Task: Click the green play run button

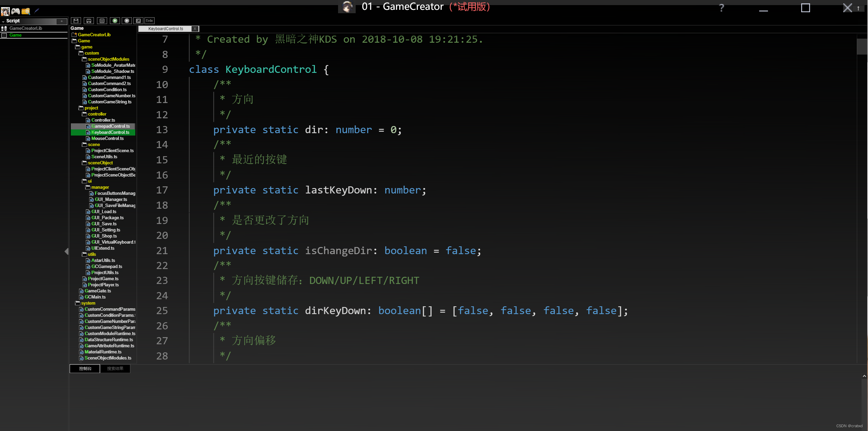Action: 115,21
